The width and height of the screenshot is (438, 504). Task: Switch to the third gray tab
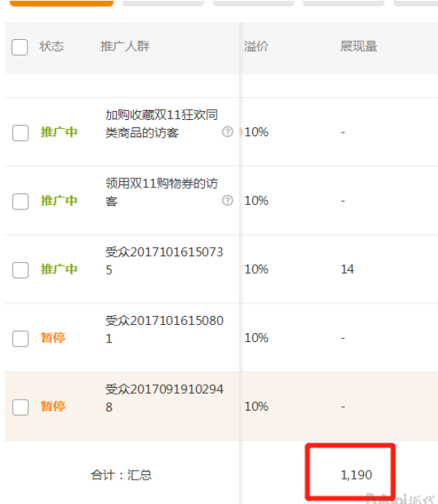click(x=254, y=3)
